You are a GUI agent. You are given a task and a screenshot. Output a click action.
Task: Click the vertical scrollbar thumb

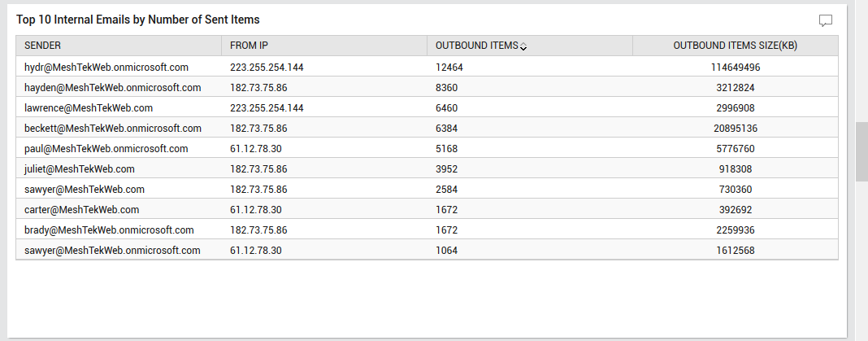tap(862, 151)
